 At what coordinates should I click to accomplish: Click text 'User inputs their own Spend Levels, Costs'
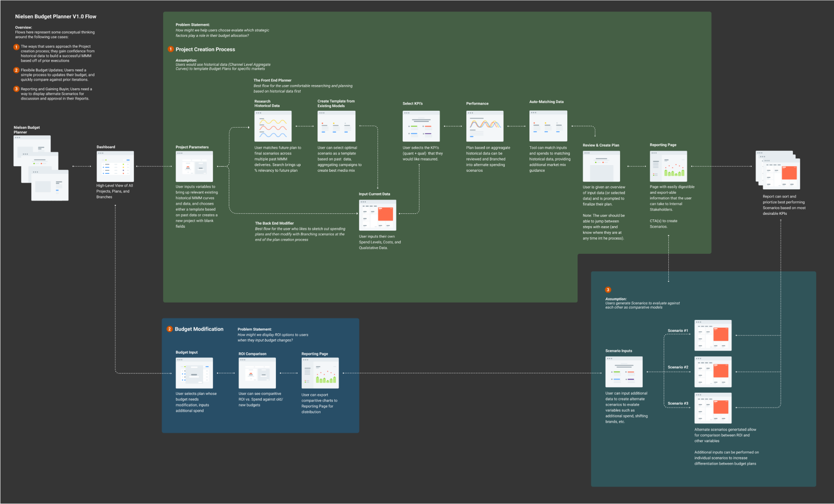[380, 242]
